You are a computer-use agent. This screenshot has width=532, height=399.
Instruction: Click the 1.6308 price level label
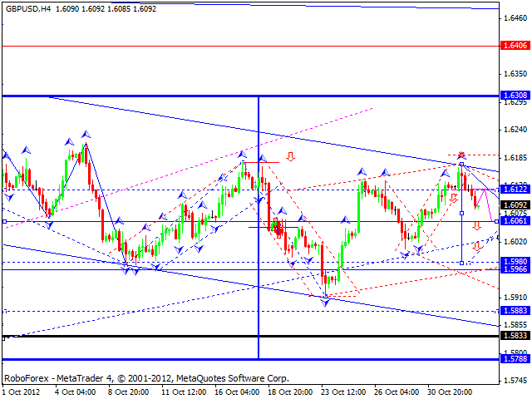pos(515,96)
